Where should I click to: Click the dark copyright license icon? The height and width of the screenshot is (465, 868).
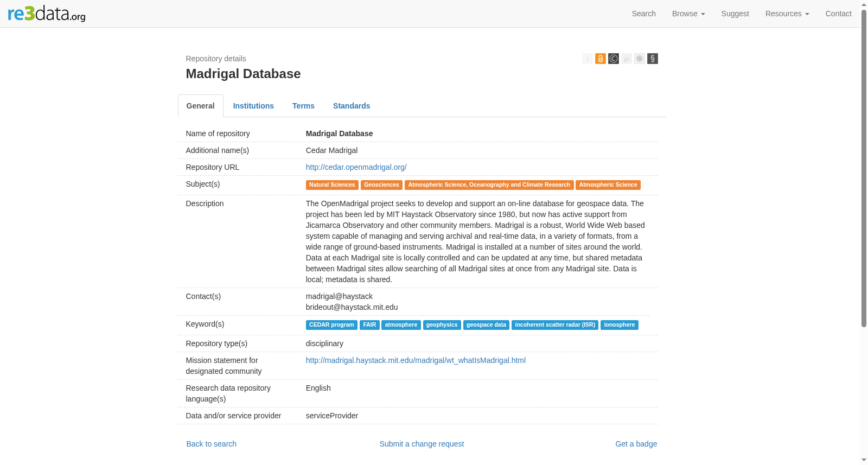pos(614,59)
